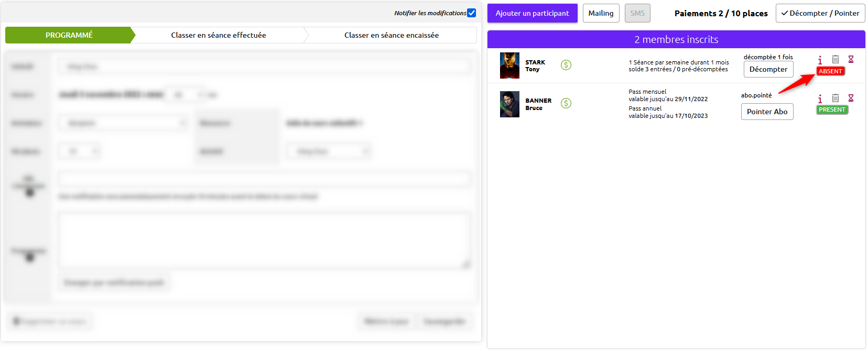This screenshot has height=362, width=868.
Task: Open the Mailing button
Action: tap(601, 13)
